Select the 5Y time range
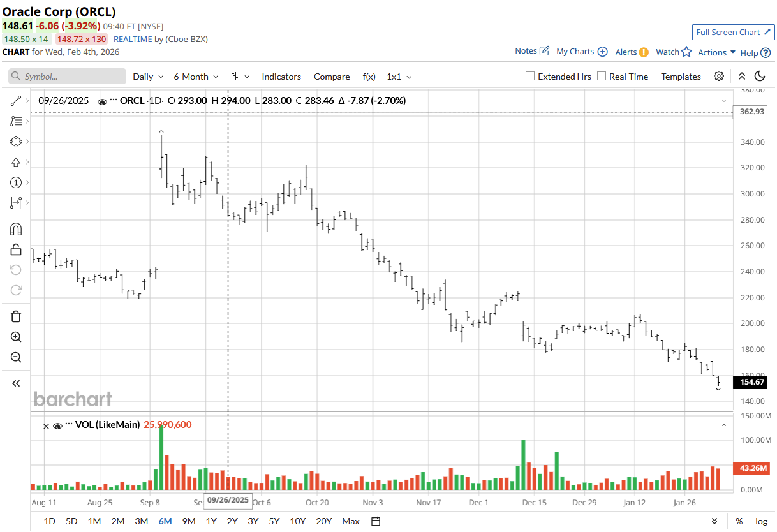Image resolution: width=777 pixels, height=532 pixels. click(274, 521)
